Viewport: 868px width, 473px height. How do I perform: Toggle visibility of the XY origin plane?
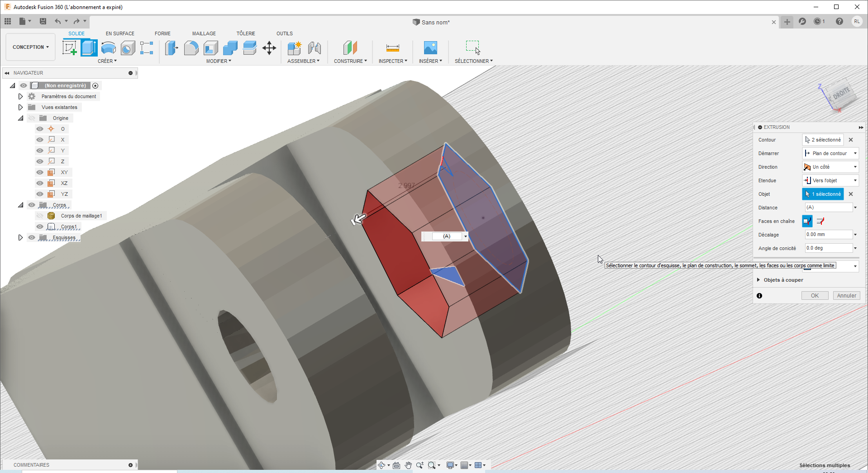tap(40, 172)
